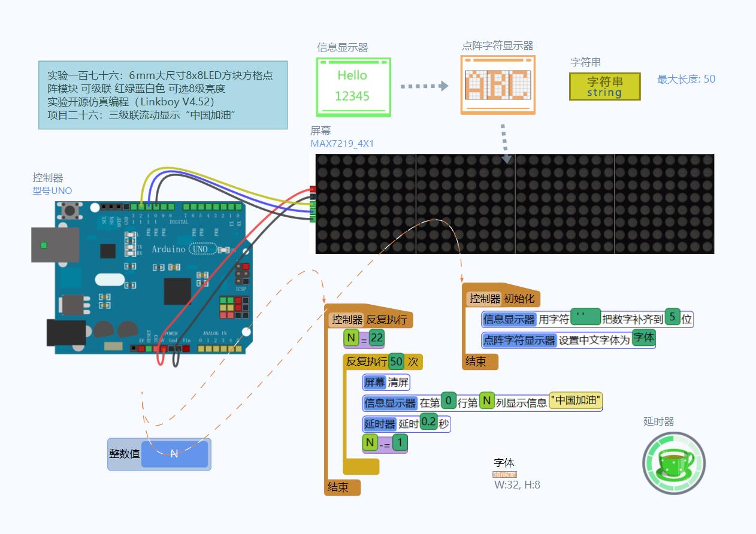This screenshot has height=534, width=756.
Task: Edit the "中国加油" string value
Action: point(576,400)
